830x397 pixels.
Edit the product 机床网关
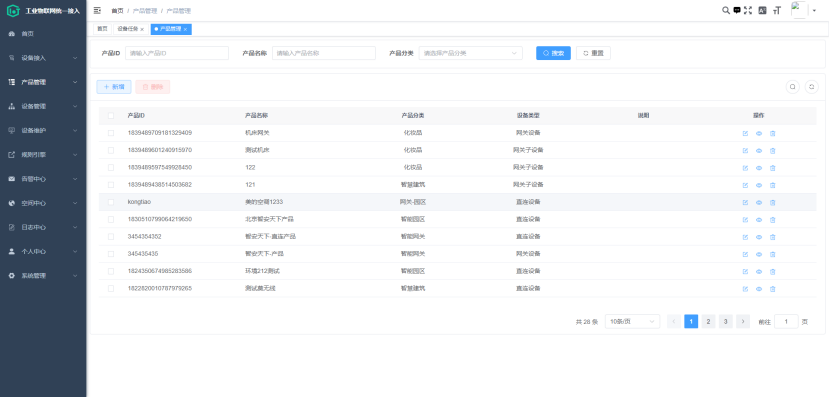pyautogui.click(x=745, y=133)
